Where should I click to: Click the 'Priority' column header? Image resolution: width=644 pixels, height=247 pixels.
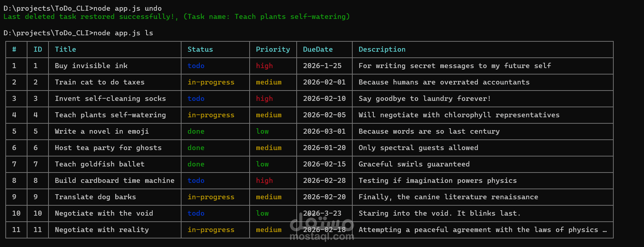[273, 50]
